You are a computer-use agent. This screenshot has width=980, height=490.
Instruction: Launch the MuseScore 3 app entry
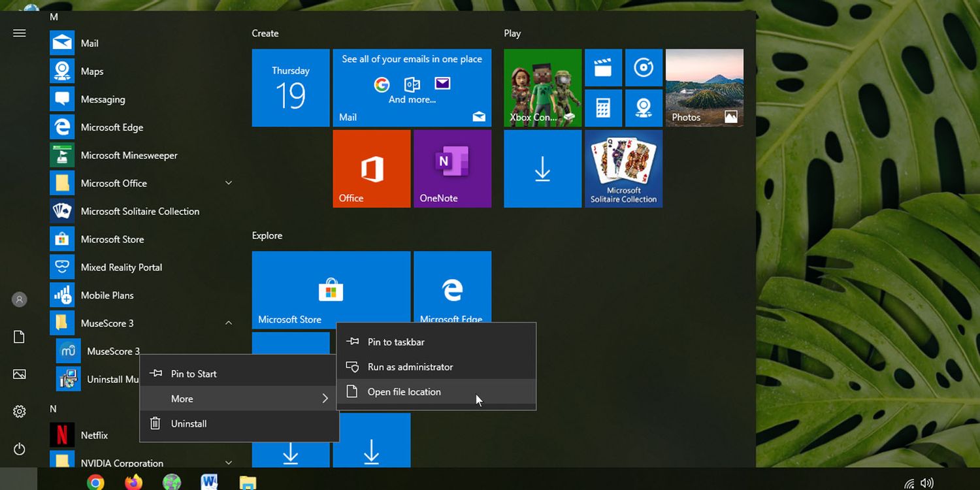pos(113,351)
